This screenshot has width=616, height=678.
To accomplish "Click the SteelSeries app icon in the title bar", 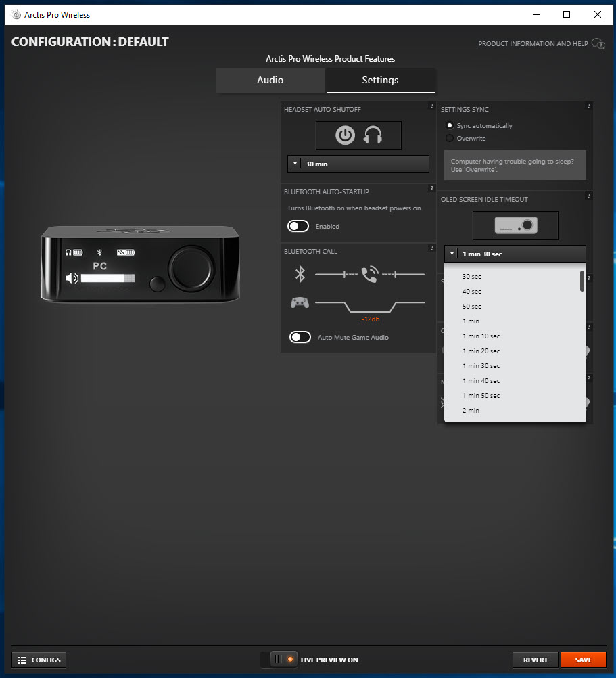I will tap(16, 15).
